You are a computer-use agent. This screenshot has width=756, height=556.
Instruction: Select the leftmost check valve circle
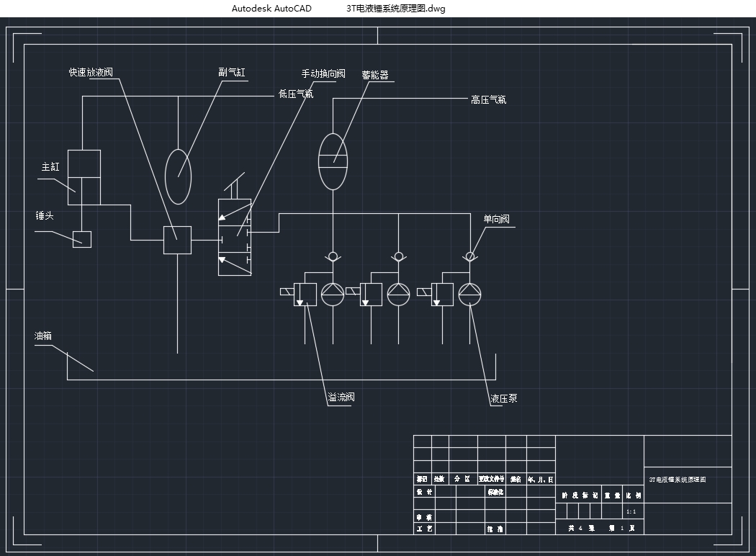[333, 256]
